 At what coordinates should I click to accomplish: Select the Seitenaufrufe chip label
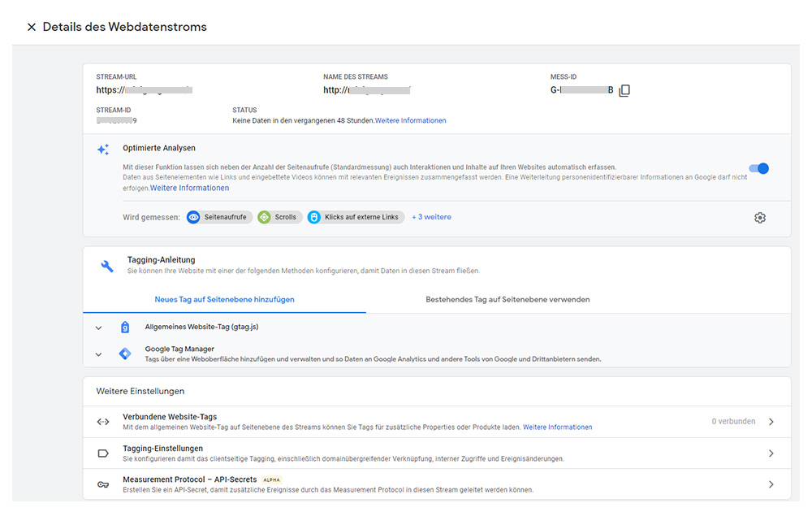[x=225, y=217]
